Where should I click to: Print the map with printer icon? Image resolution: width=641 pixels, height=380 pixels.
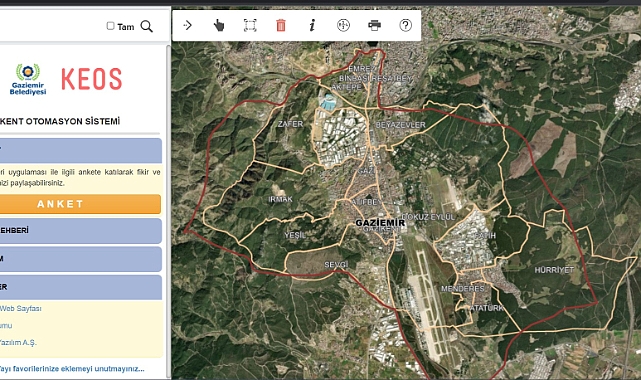[x=374, y=25]
